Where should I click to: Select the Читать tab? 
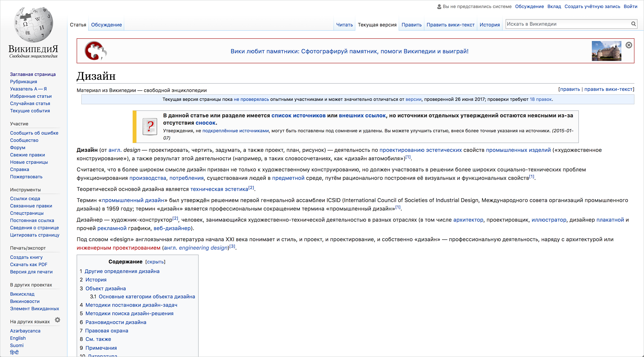344,25
